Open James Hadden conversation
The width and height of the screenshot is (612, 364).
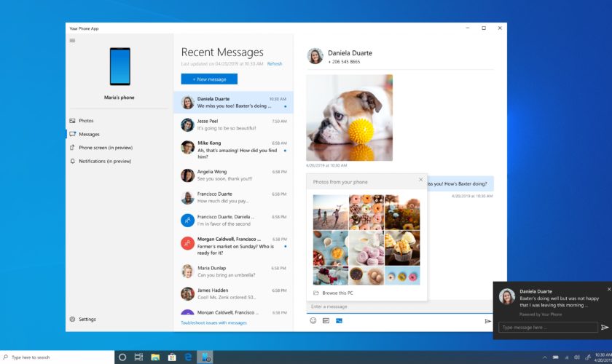[233, 294]
